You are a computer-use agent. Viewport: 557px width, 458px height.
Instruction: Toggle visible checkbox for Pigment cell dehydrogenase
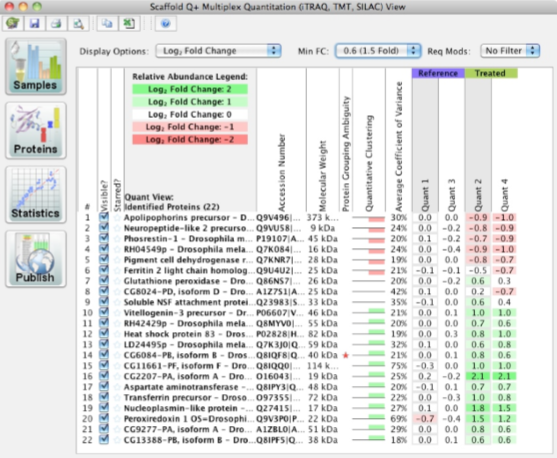click(x=104, y=259)
